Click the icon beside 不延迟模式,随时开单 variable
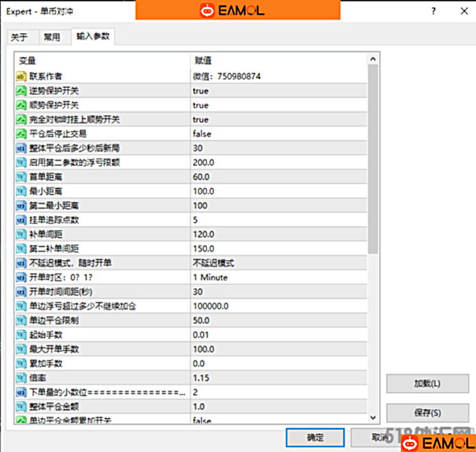This screenshot has width=476, height=452. (x=21, y=263)
